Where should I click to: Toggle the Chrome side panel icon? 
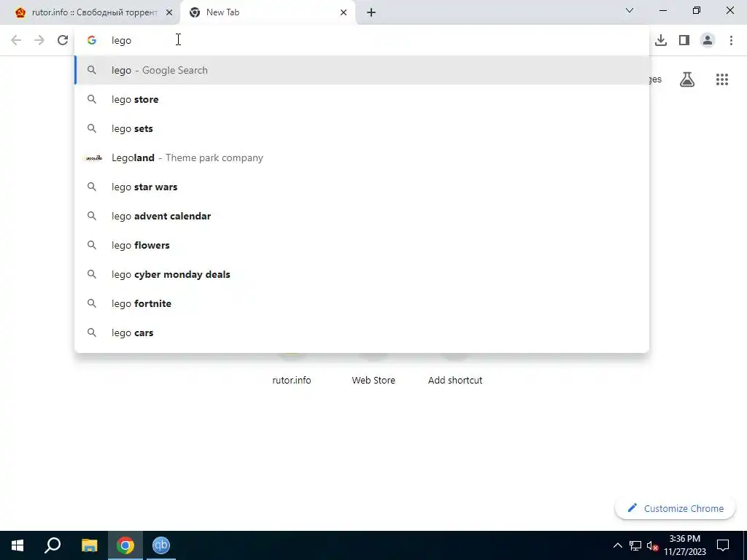point(684,40)
